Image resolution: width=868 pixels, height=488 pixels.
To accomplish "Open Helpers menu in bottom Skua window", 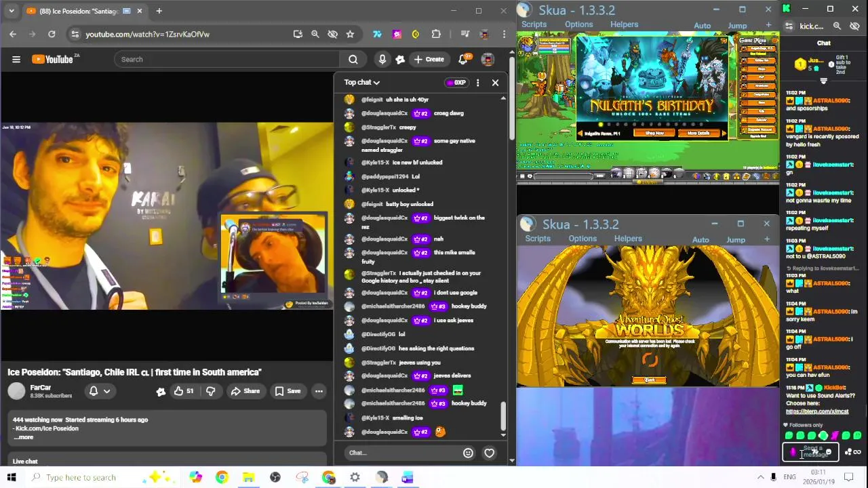I will (x=628, y=239).
